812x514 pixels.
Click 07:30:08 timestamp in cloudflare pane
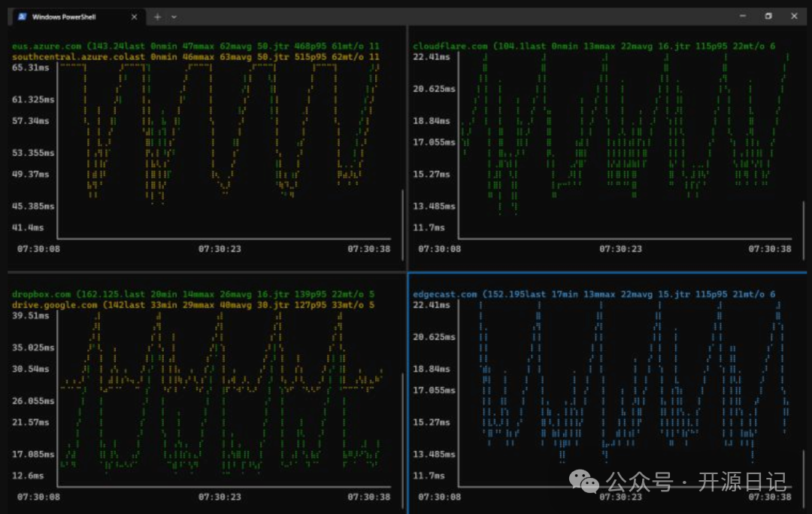pos(439,248)
